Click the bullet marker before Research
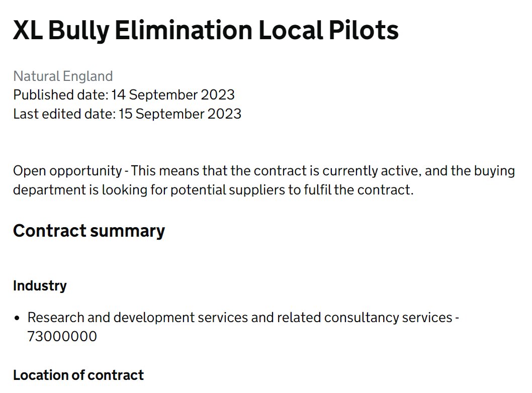532x393 pixels. coord(17,318)
